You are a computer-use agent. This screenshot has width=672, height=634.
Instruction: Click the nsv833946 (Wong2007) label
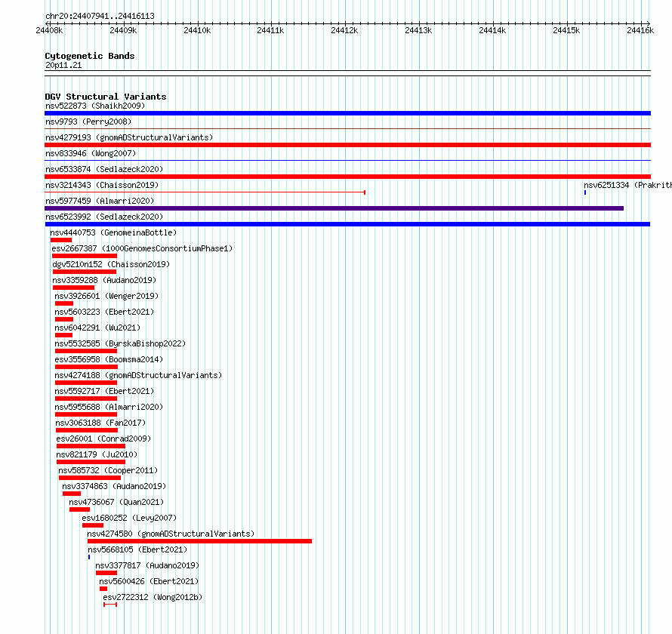[91, 153]
